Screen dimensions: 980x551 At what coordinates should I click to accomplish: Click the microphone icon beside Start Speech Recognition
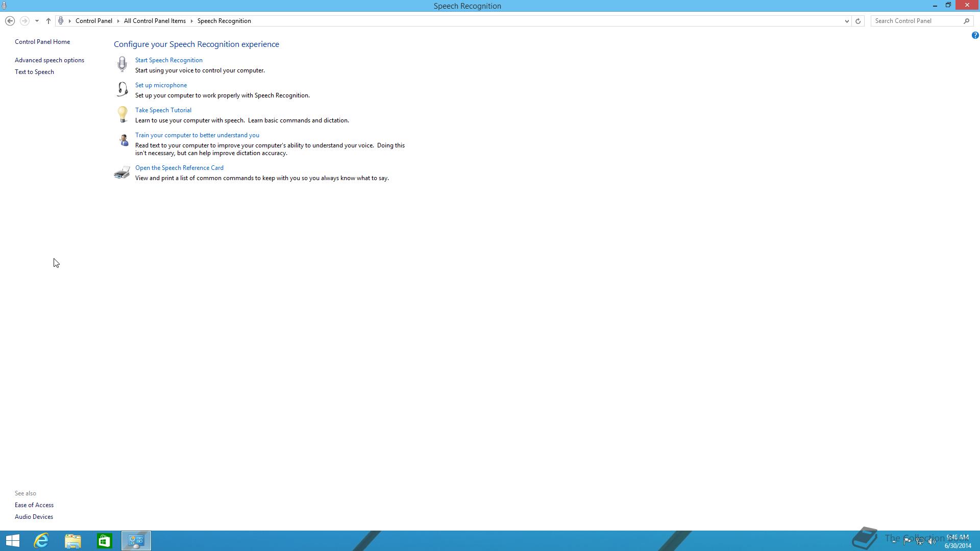pyautogui.click(x=122, y=64)
